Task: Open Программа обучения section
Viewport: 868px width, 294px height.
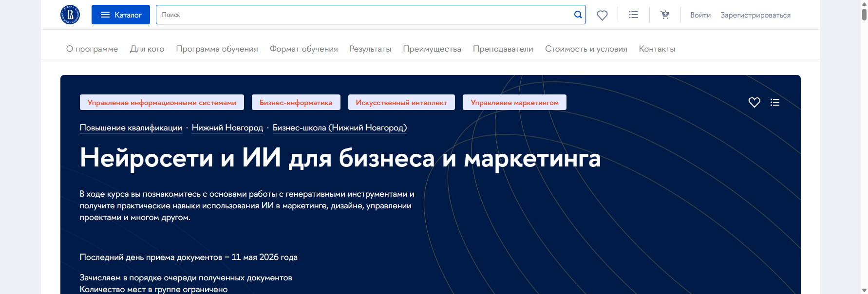Action: point(217,49)
